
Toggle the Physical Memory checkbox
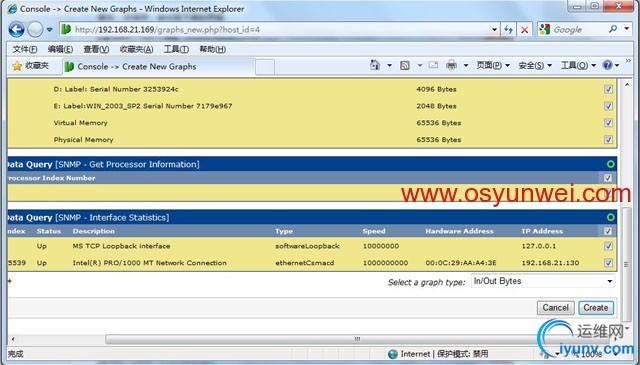point(608,140)
